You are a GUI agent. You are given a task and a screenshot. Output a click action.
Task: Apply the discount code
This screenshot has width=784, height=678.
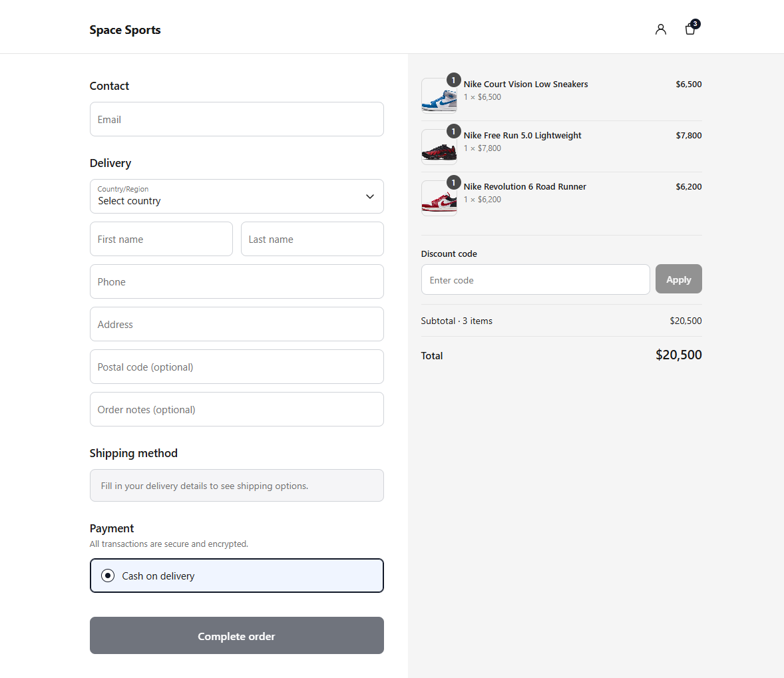[678, 279]
